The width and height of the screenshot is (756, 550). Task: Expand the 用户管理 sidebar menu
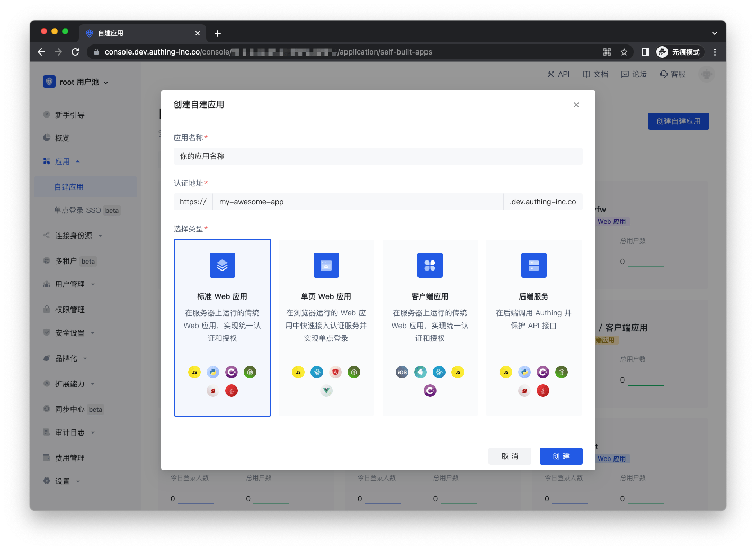tap(69, 284)
